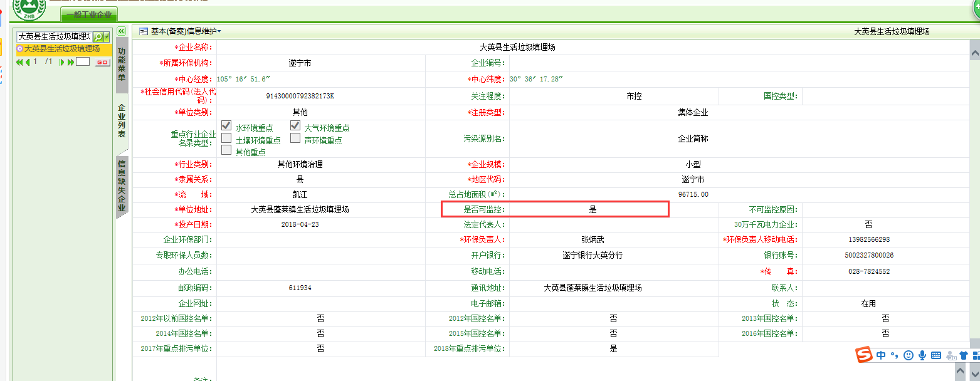The image size is (980, 381).
Task: Click the enterprise search text field
Action: click(x=54, y=37)
